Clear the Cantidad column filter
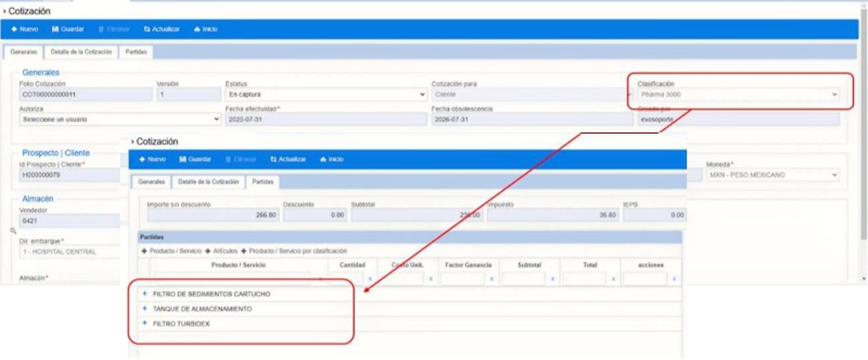 (x=370, y=279)
